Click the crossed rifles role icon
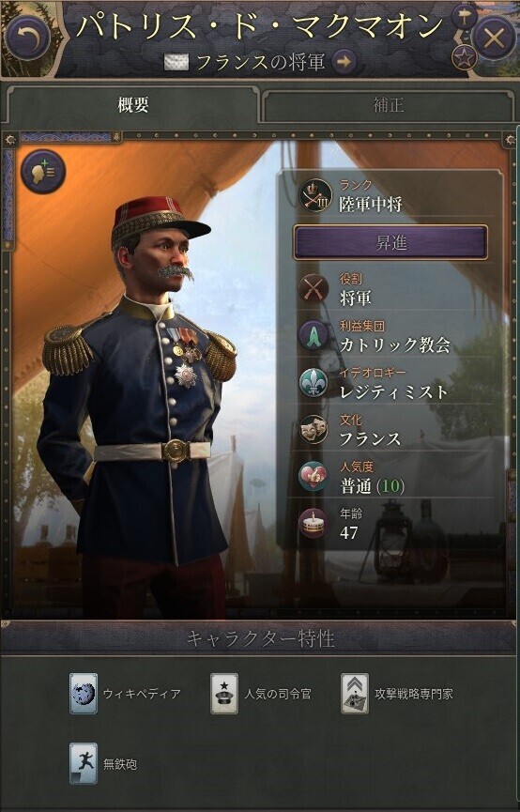 (314, 288)
